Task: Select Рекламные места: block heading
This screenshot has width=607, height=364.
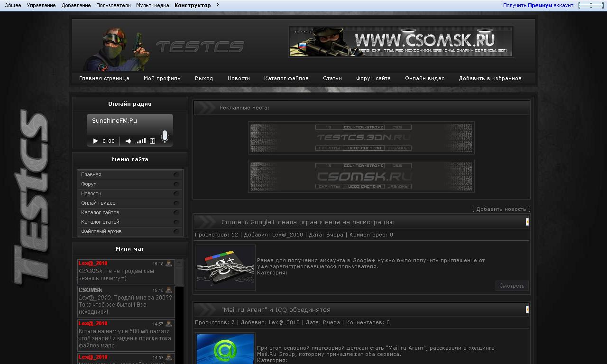Action: click(244, 108)
